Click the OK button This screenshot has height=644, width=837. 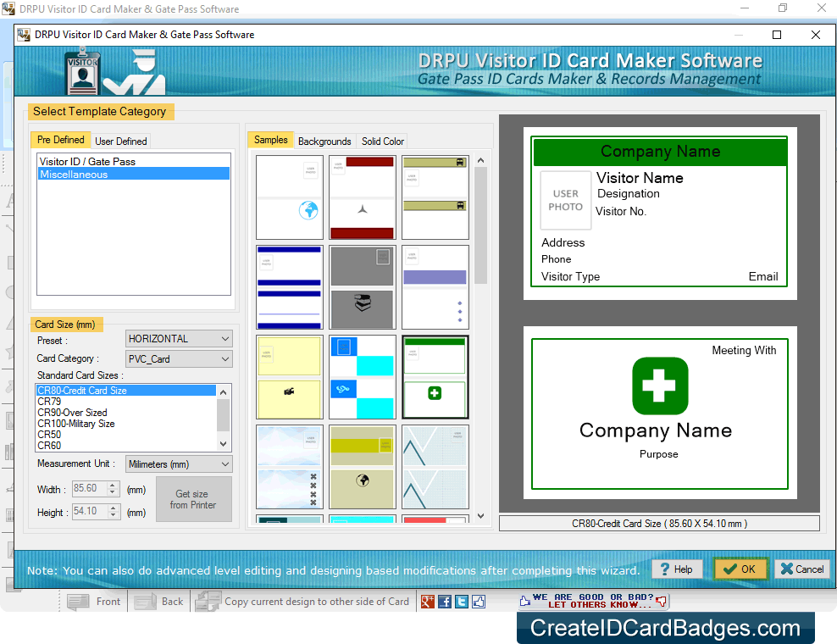click(x=740, y=569)
